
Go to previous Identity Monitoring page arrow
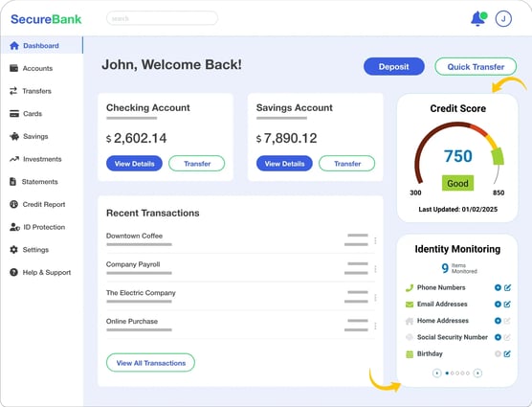(437, 373)
